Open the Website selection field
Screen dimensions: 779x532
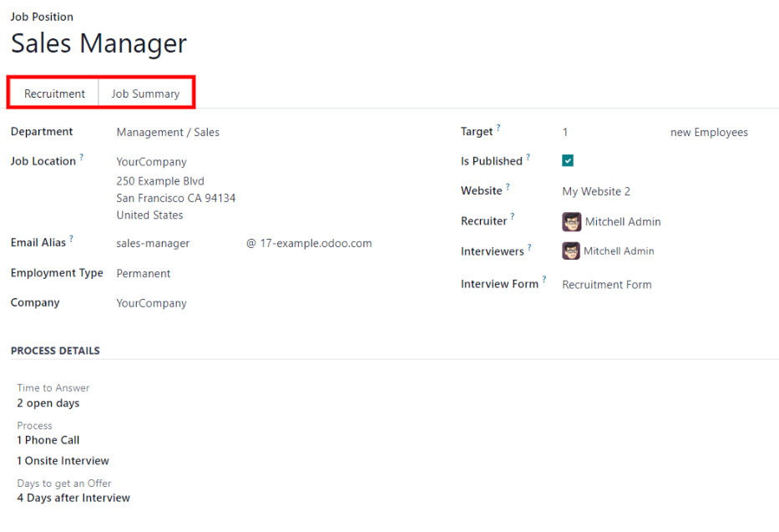(x=596, y=190)
